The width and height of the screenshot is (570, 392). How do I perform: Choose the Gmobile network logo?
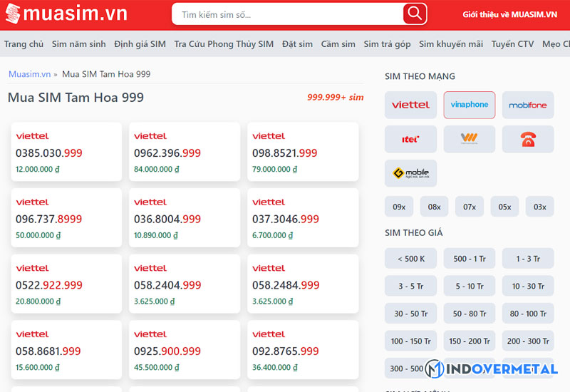[410, 173]
